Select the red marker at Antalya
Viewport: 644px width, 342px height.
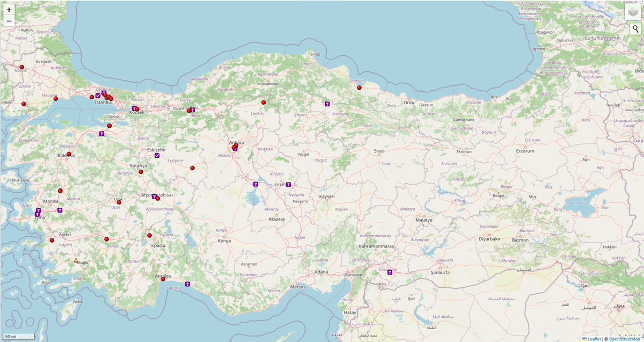click(163, 279)
